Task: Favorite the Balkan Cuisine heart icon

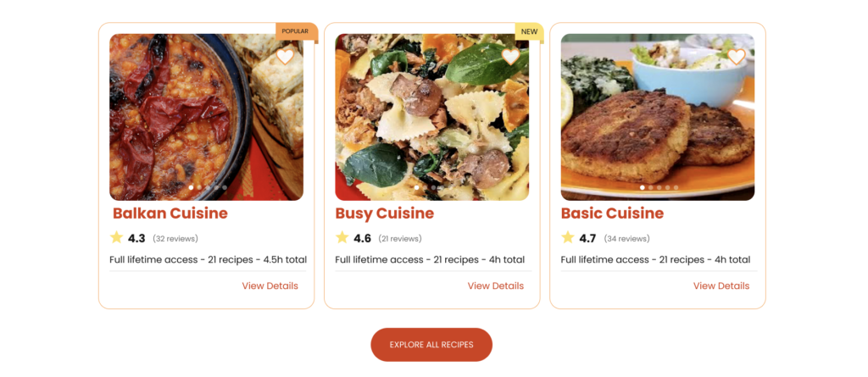Action: 285,57
